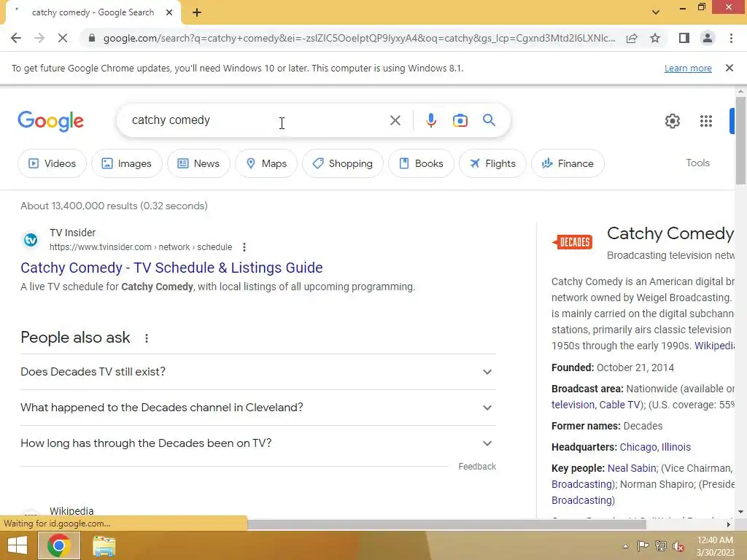Switch to Images results
747x560 pixels.
[x=127, y=163]
